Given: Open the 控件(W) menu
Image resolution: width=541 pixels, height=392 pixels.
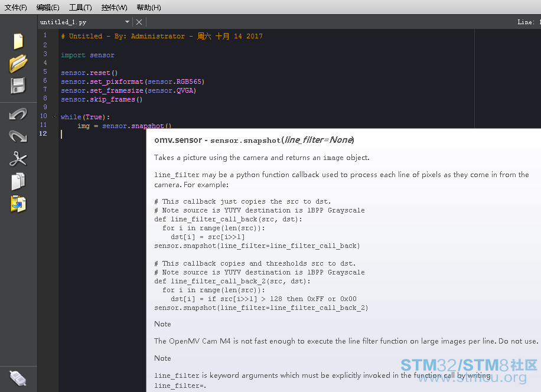Looking at the screenshot, I should [114, 8].
